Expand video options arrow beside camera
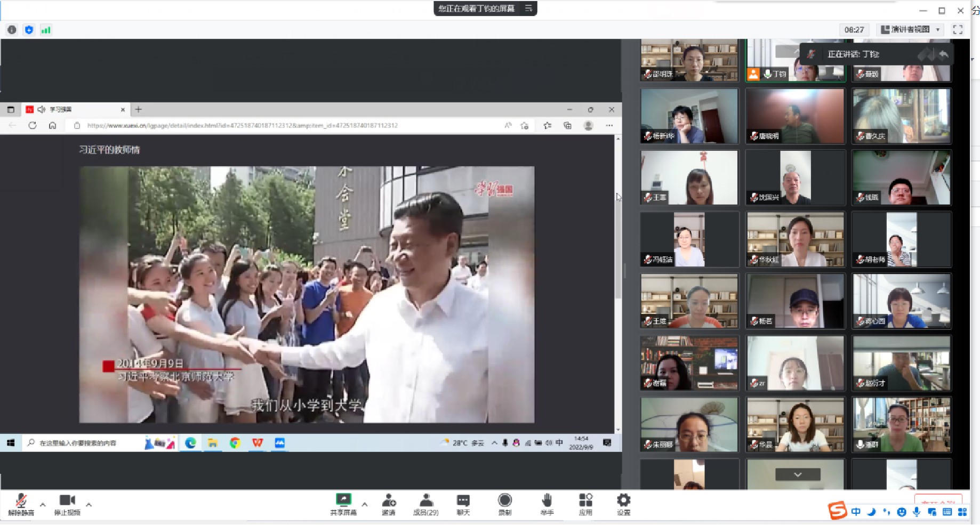 point(89,504)
